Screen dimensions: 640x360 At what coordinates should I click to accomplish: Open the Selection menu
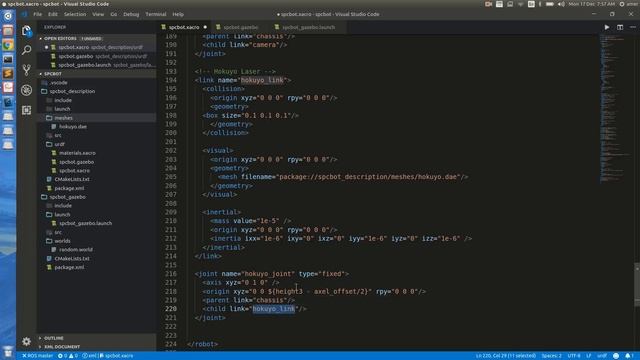75,14
